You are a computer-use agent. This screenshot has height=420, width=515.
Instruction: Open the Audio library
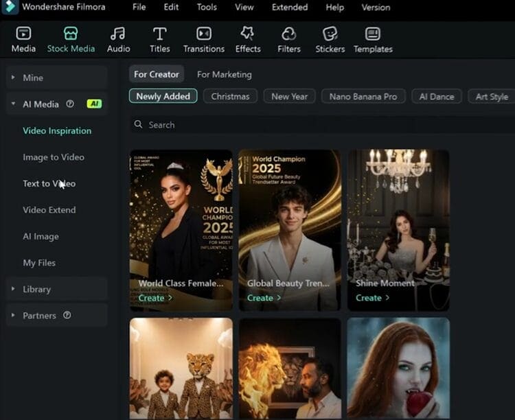(x=118, y=40)
